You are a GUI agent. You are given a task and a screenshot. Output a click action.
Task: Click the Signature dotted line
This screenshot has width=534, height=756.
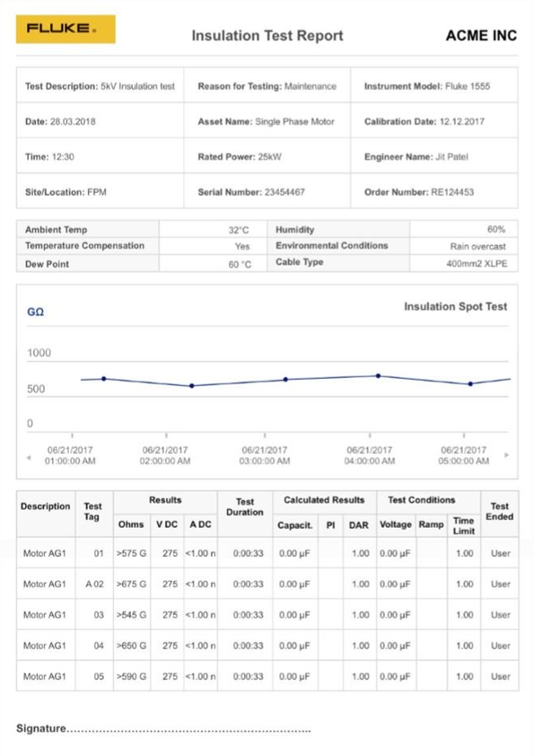tap(188, 731)
